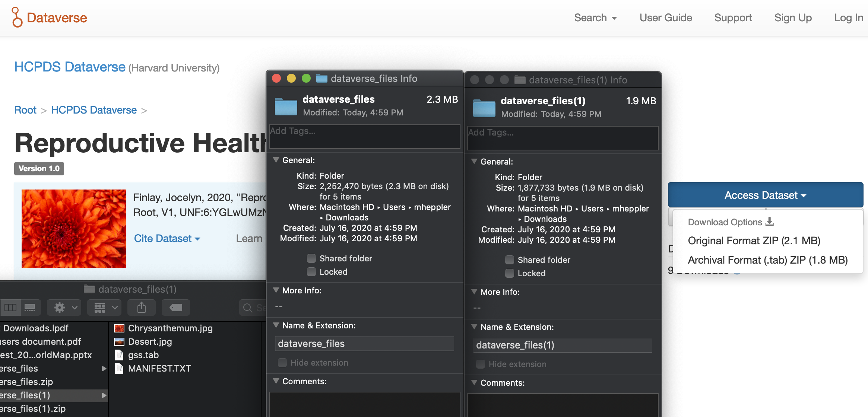Click the Dataverse logo icon
This screenshot has height=417, width=868.
click(17, 17)
